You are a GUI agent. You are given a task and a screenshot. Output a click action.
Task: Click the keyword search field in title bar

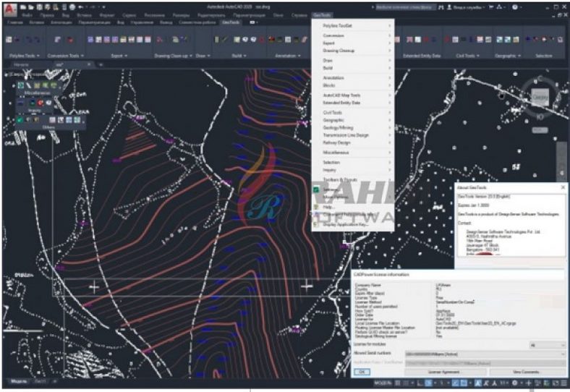[405, 7]
